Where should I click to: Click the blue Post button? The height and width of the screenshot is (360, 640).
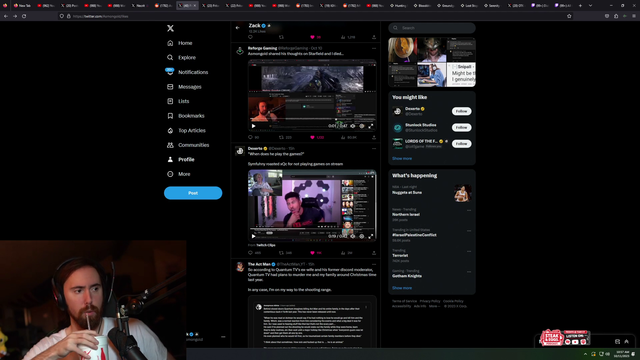[193, 193]
